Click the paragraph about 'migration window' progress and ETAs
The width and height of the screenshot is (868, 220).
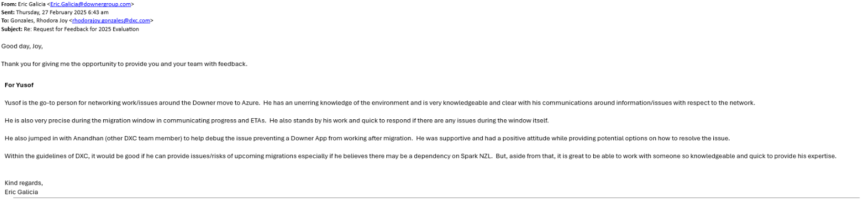tap(277, 121)
